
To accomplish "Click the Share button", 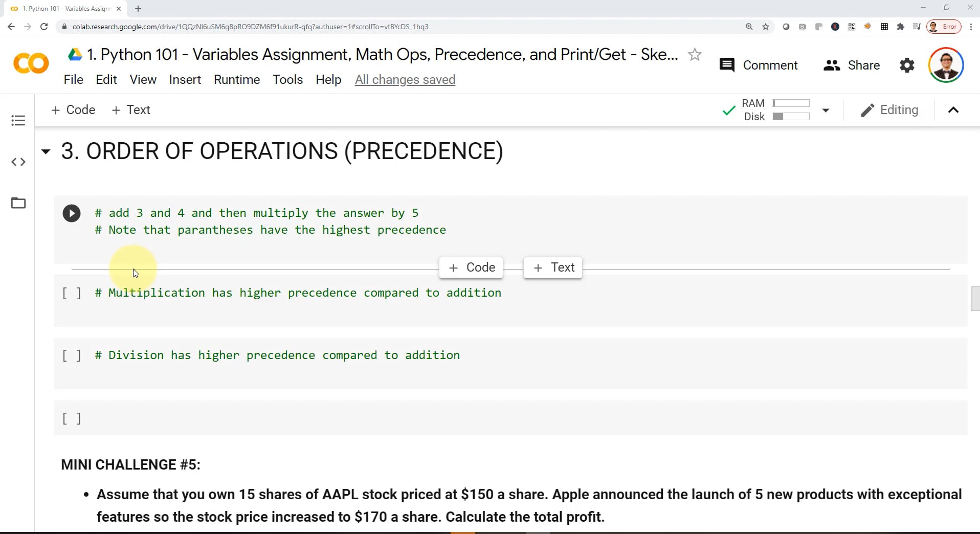I will point(852,65).
